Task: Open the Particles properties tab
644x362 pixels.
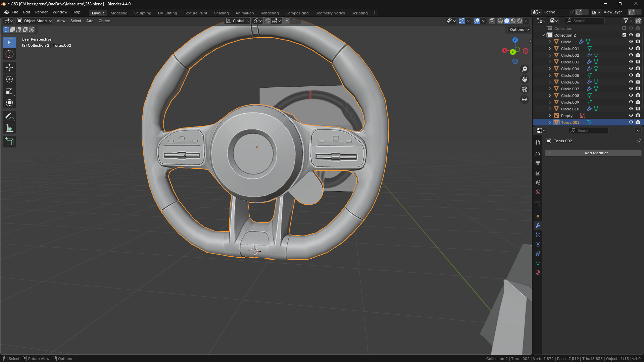Action: [x=538, y=235]
